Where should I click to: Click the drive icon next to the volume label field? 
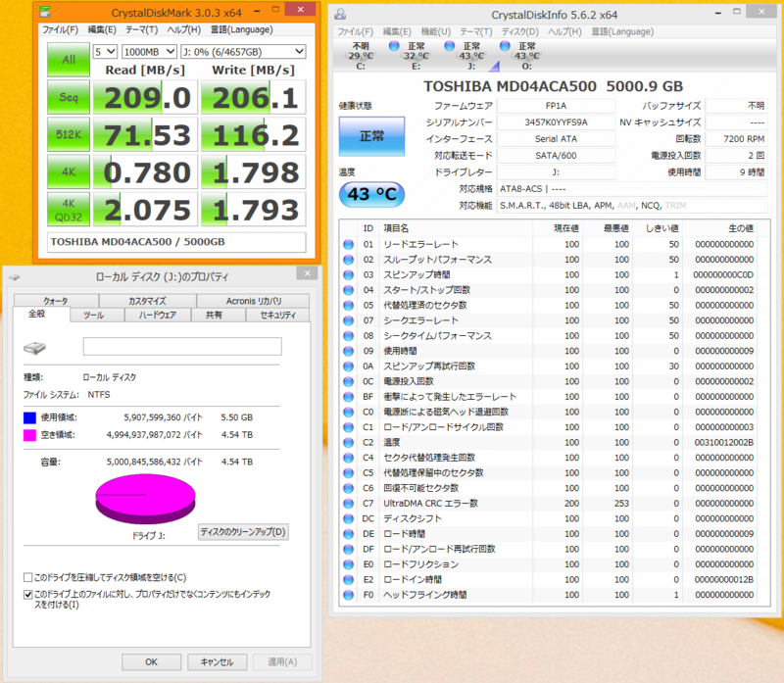[x=34, y=348]
